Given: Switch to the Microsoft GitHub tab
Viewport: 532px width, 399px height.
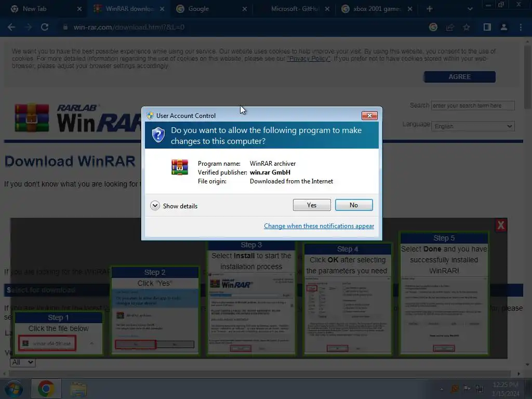Looking at the screenshot, I should 295,9.
